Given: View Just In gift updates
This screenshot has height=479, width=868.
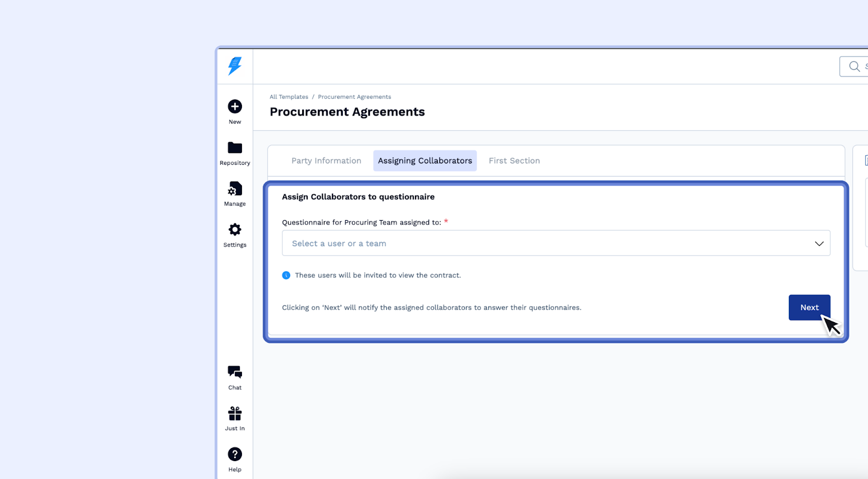Looking at the screenshot, I should [235, 419].
